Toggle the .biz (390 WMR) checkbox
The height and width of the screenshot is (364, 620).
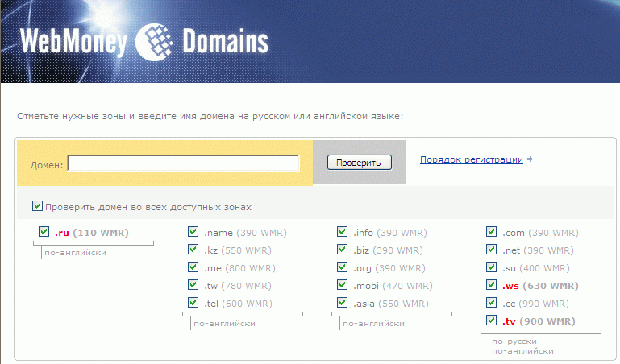(x=343, y=249)
